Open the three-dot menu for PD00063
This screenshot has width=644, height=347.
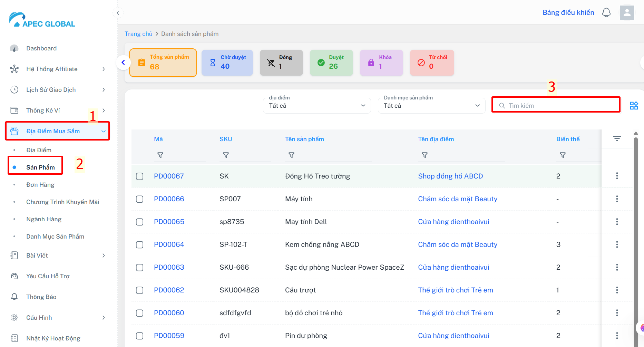pyautogui.click(x=617, y=267)
